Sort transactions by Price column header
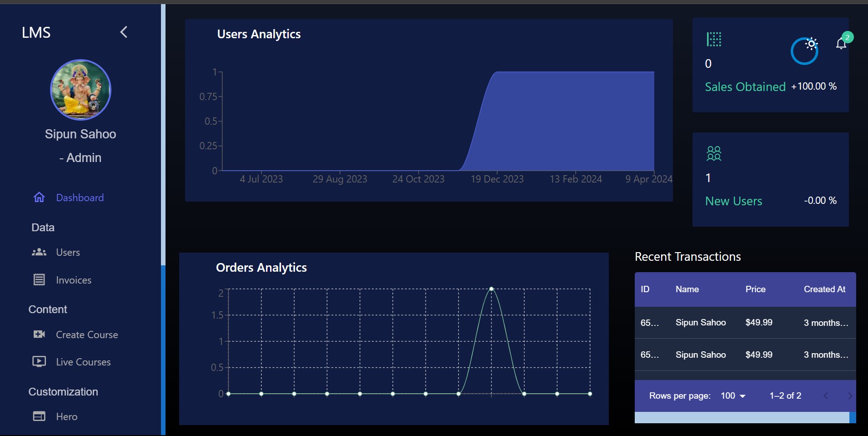 click(755, 289)
